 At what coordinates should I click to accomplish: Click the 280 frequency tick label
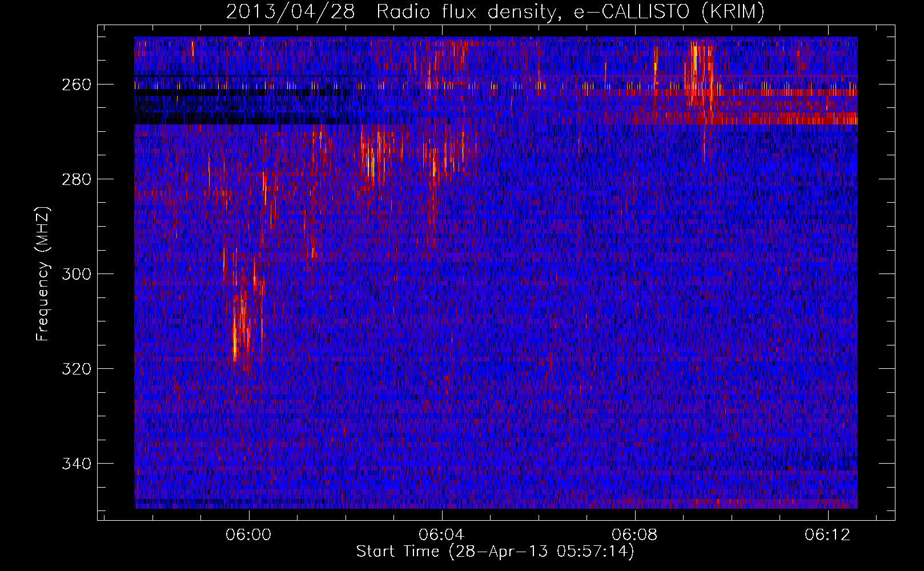(76, 179)
